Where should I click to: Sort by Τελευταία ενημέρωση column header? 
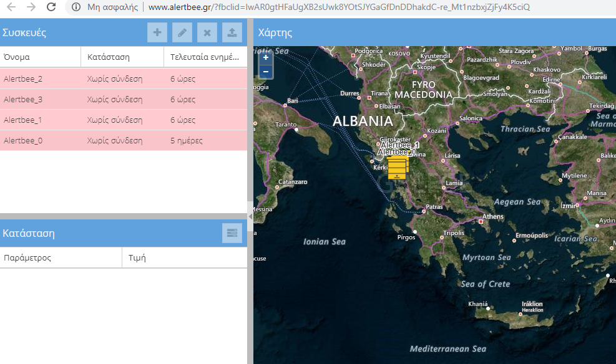[205, 57]
